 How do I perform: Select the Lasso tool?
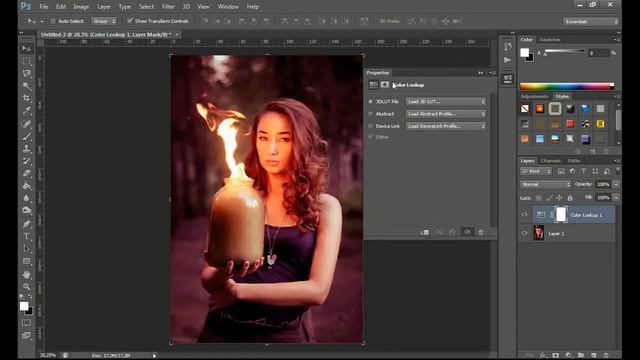[x=27, y=73]
